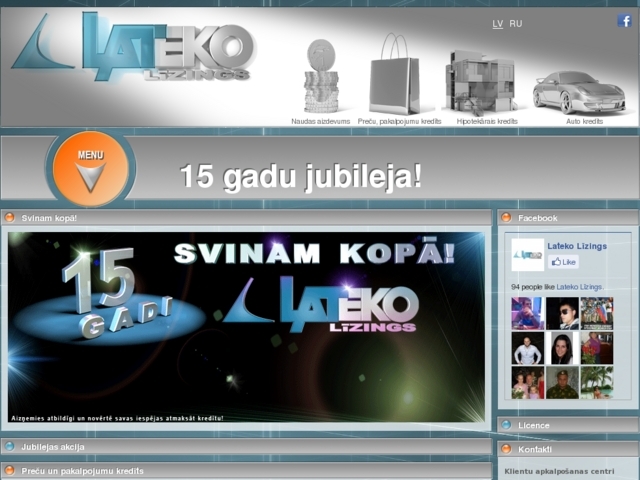Click the 15 gadu jubileja! heading
Image resolution: width=640 pixels, height=480 pixels.
(301, 177)
